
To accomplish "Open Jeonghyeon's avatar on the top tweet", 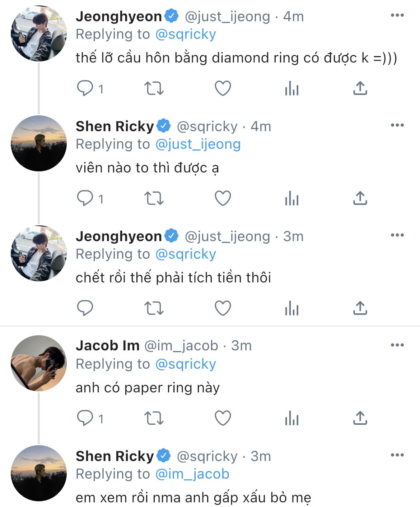I will click(39, 33).
